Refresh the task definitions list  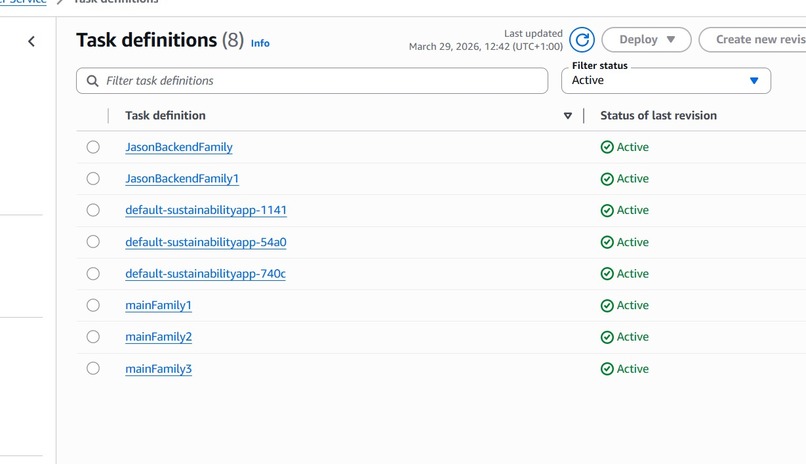[582, 40]
